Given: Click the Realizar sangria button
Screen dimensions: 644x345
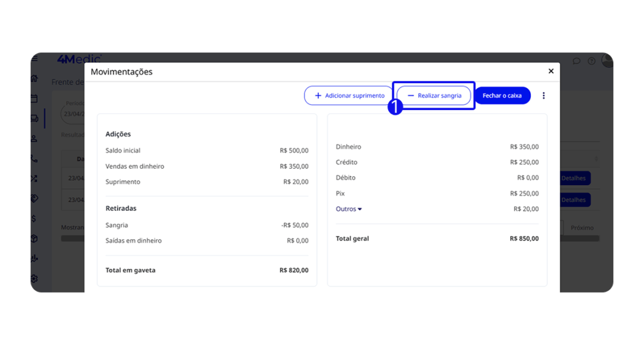Looking at the screenshot, I should [x=434, y=96].
